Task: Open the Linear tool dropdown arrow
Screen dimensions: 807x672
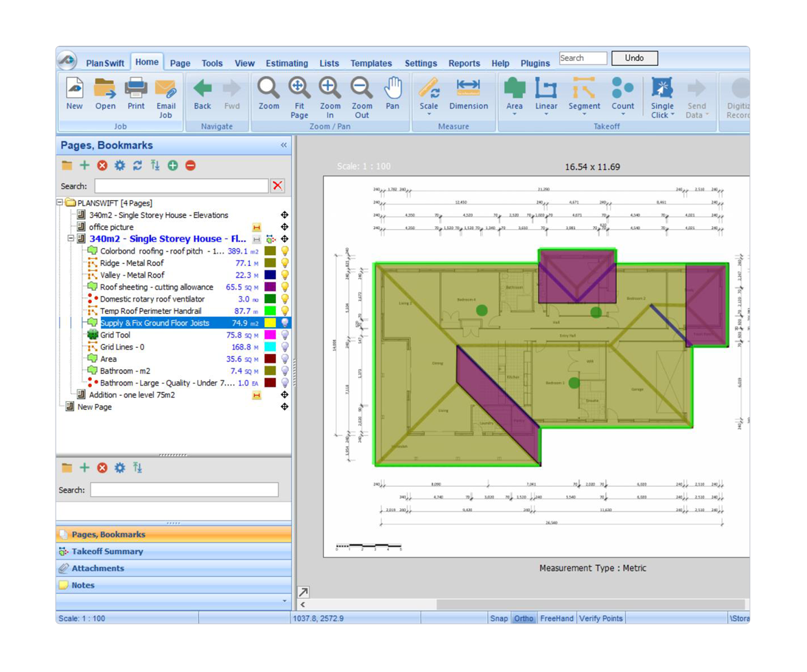Action: 546,114
